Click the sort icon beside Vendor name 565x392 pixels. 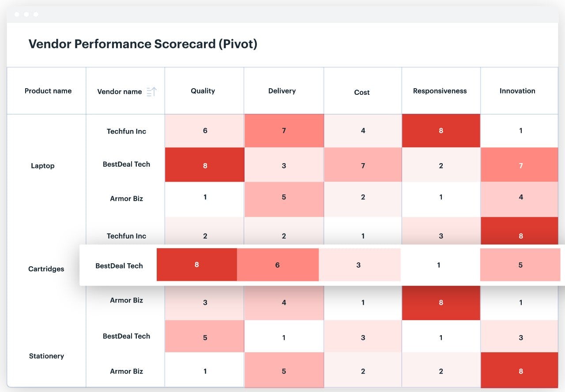point(151,92)
